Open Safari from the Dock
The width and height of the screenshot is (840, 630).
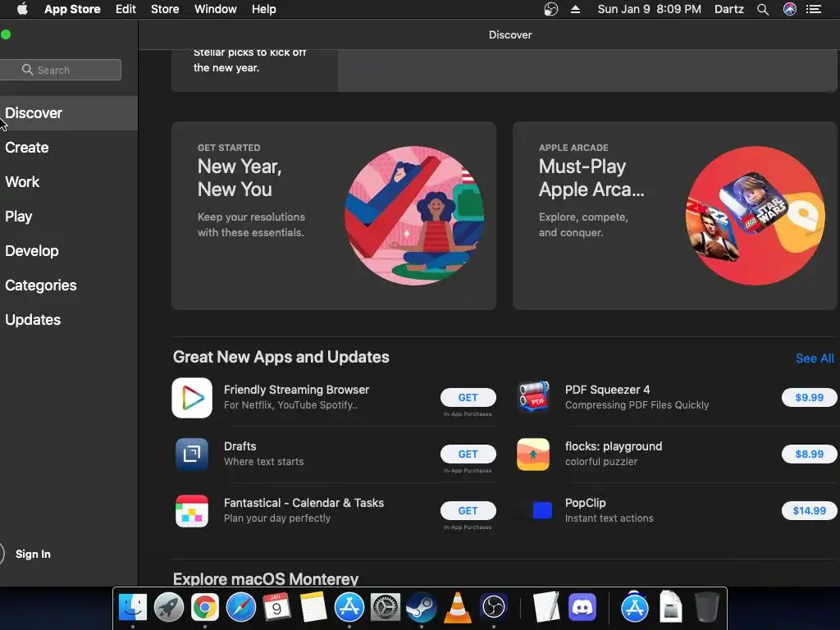pos(241,608)
